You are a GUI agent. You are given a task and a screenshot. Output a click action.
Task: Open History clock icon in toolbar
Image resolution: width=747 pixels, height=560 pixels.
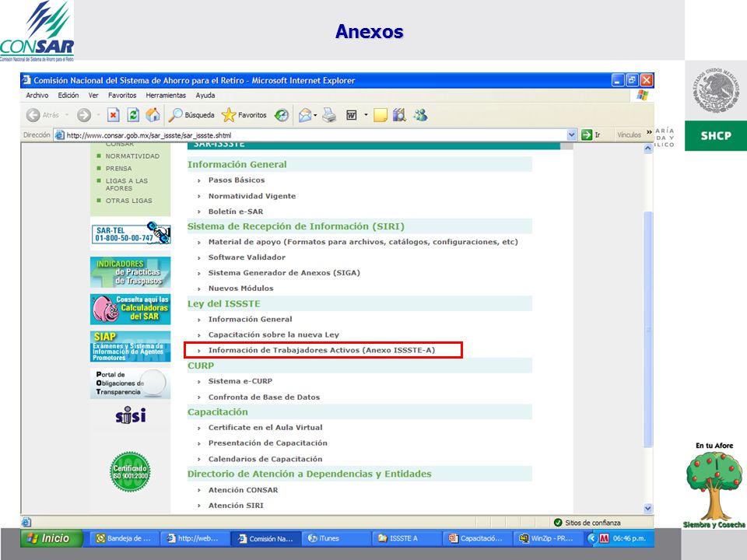[x=282, y=115]
